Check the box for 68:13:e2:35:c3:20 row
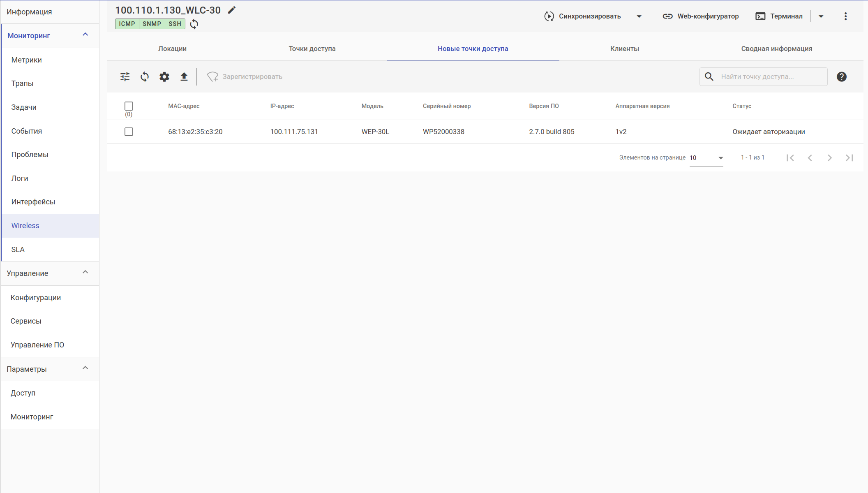868x493 pixels. pyautogui.click(x=129, y=132)
